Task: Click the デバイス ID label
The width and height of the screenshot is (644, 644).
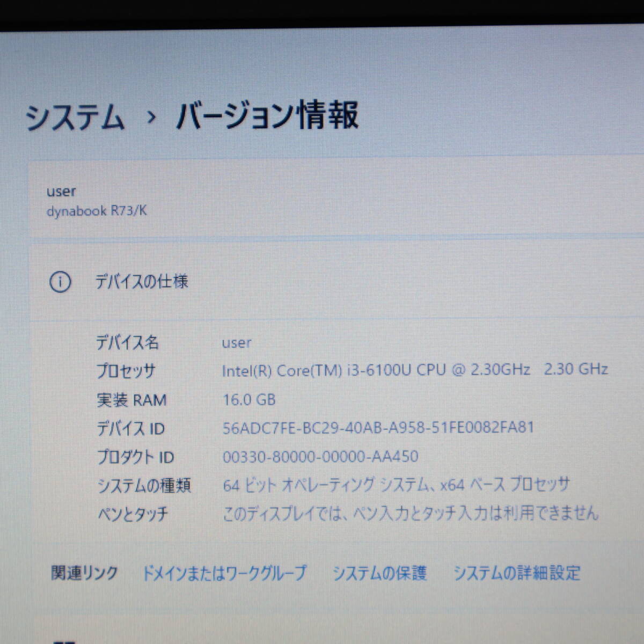Action: pyautogui.click(x=130, y=428)
